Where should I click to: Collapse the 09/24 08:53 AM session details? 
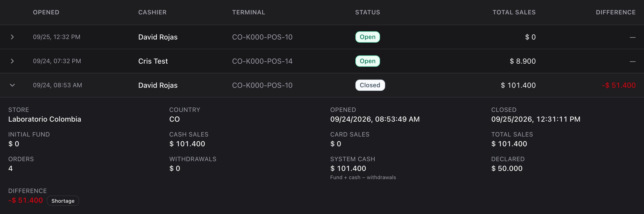pos(12,85)
